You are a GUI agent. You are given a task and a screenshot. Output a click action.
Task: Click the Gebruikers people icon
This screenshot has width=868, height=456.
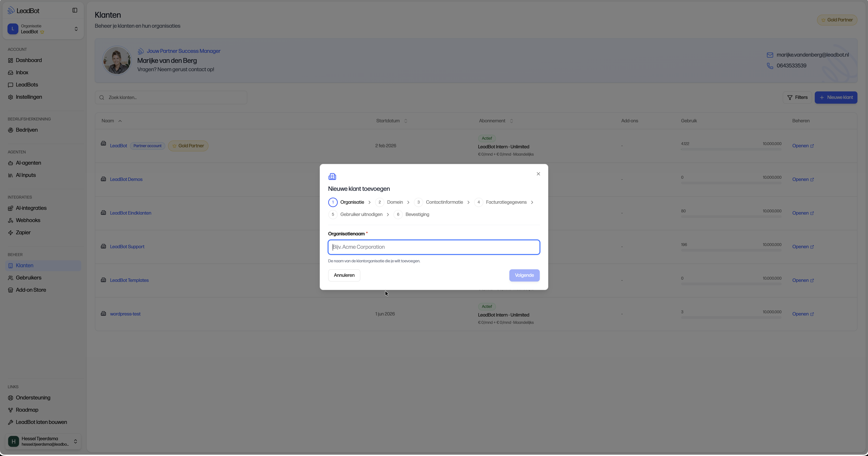10,278
